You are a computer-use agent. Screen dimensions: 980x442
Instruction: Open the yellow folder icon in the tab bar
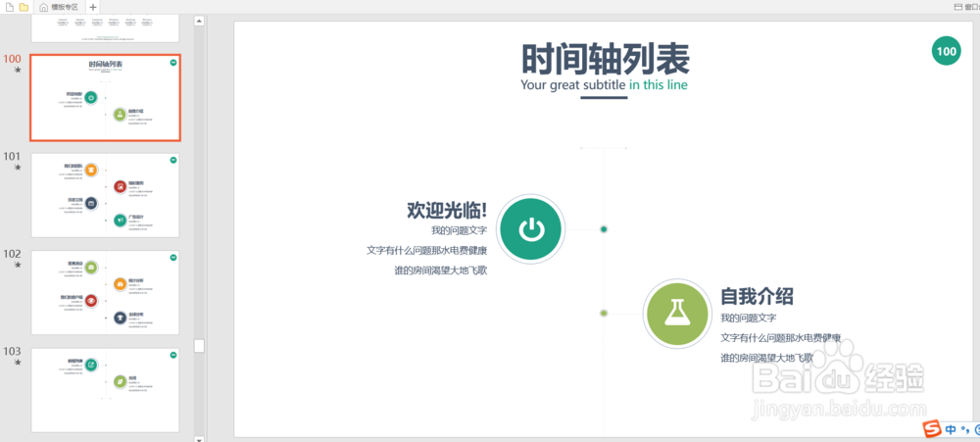pyautogui.click(x=24, y=7)
